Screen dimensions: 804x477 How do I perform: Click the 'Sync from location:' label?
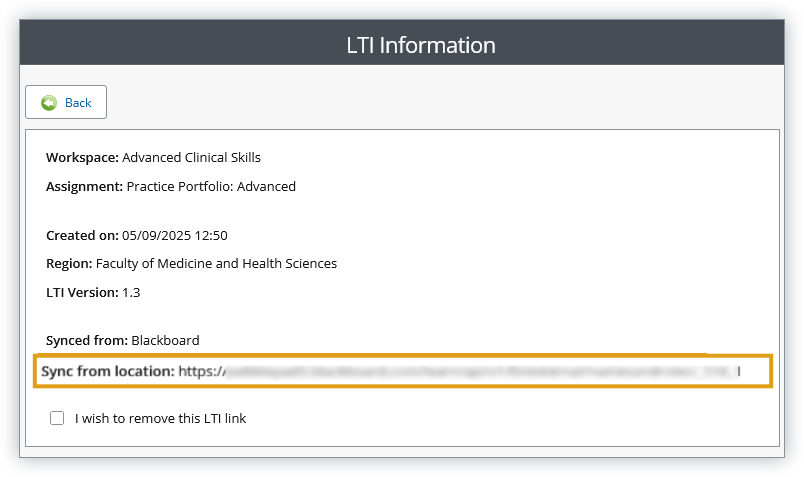click(x=108, y=371)
